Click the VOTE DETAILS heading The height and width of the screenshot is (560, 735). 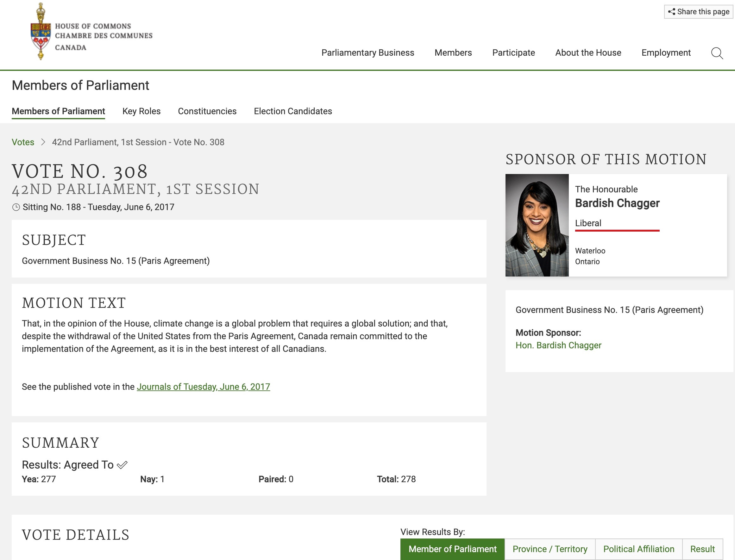(x=76, y=535)
